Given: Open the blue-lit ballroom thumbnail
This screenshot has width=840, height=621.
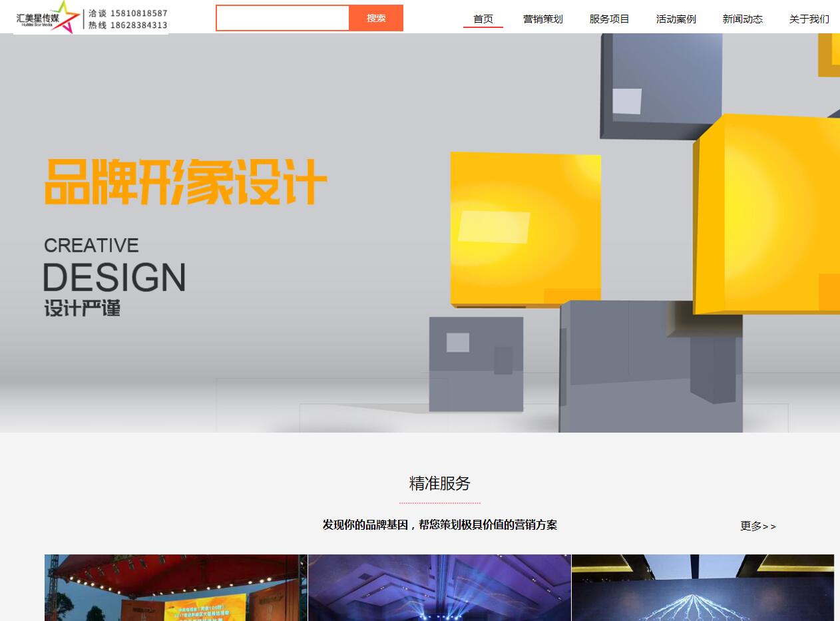Looking at the screenshot, I should click(x=439, y=587).
